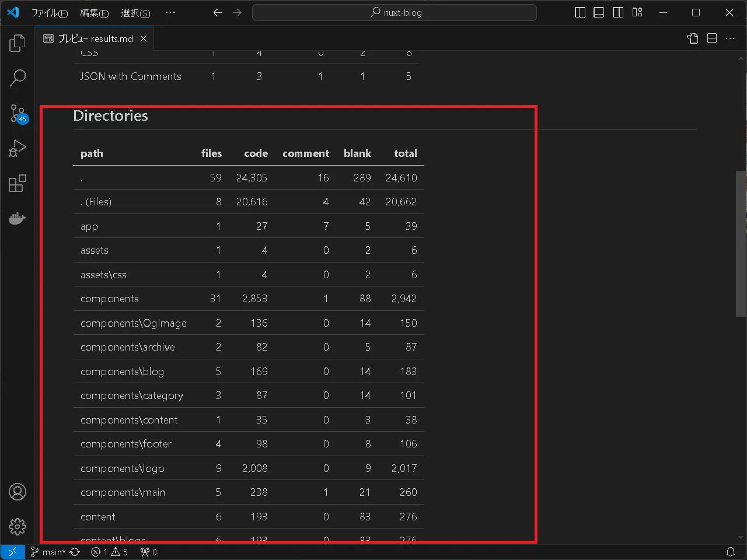Open the Docker view icon
Image resolution: width=747 pixels, height=560 pixels.
click(x=18, y=218)
